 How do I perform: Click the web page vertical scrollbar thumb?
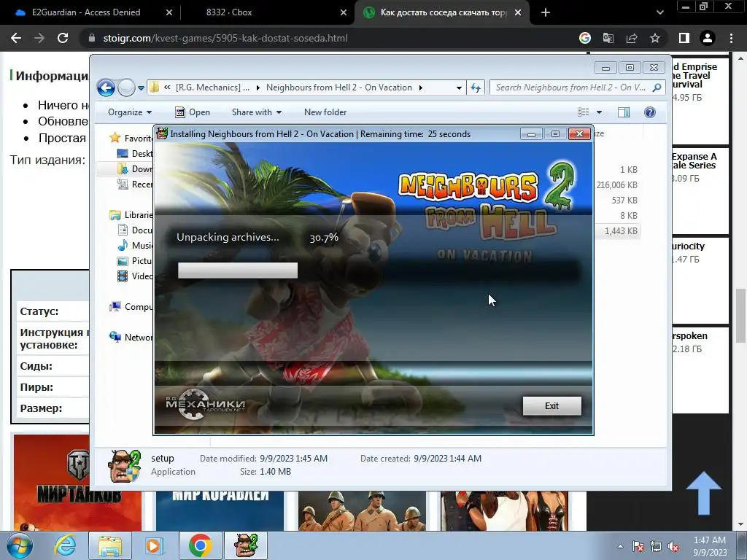pos(740,315)
